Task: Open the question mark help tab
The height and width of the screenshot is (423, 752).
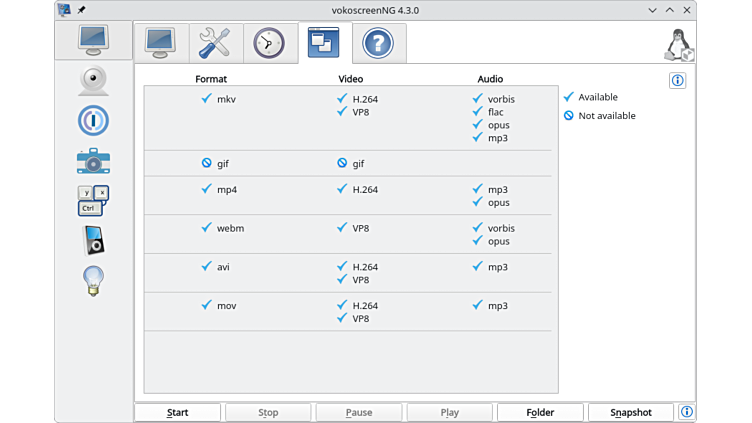Action: pos(377,42)
